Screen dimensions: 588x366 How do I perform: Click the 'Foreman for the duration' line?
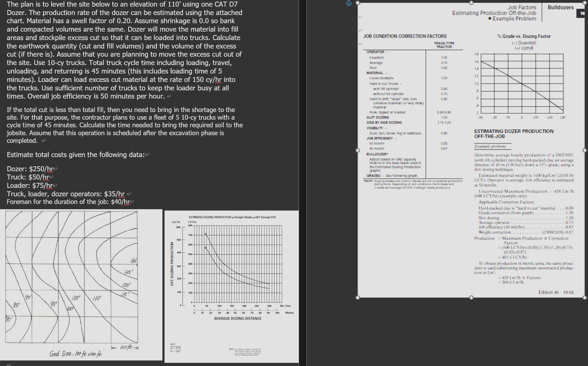[69, 202]
